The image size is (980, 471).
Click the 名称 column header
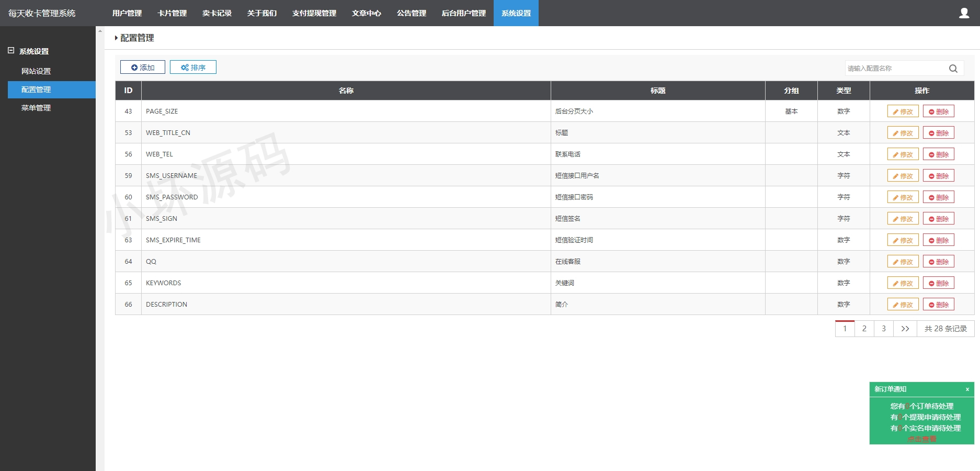(x=346, y=91)
